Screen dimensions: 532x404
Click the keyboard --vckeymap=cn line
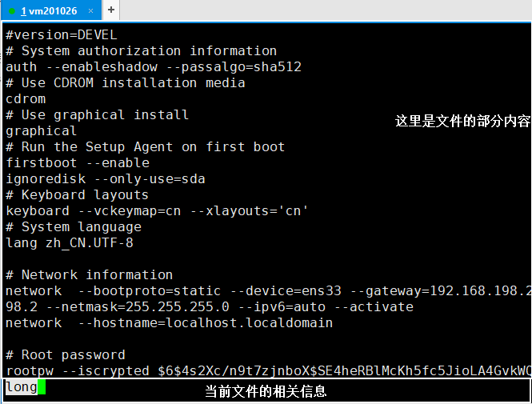(x=157, y=211)
